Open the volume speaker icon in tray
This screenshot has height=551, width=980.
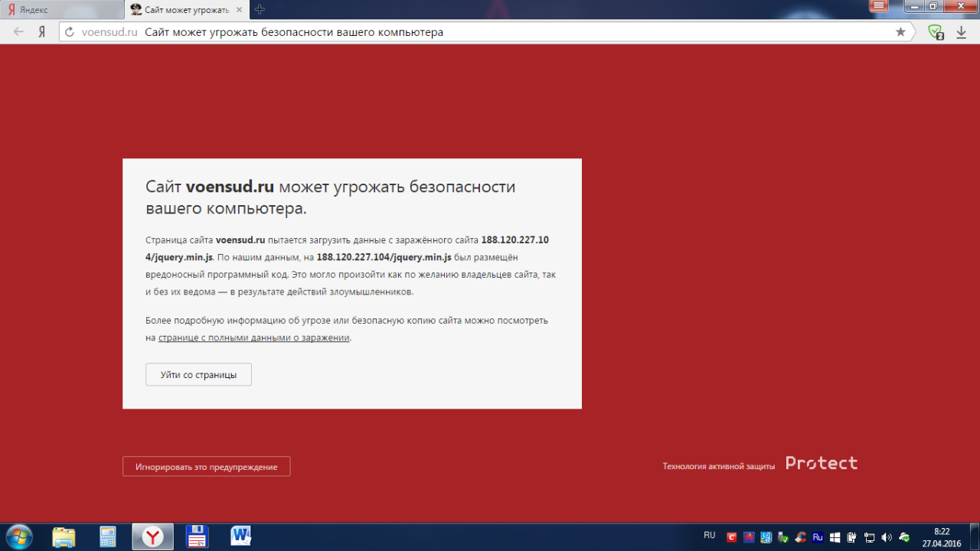point(887,537)
